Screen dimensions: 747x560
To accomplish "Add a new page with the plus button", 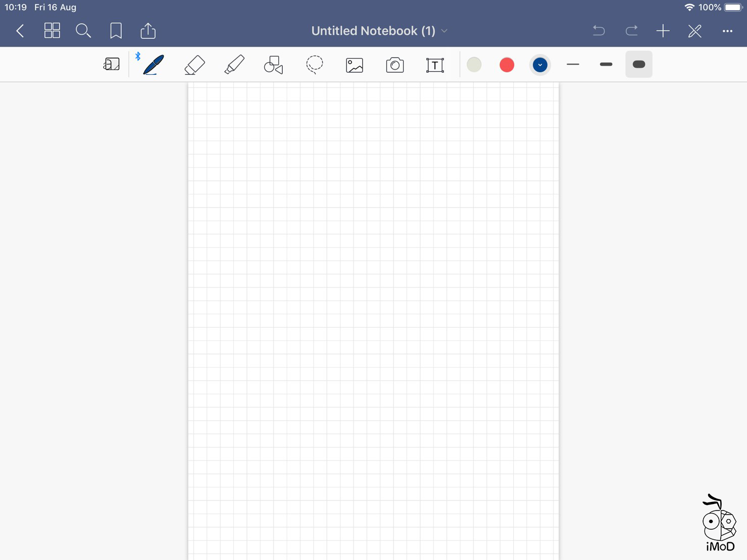I will click(x=663, y=31).
